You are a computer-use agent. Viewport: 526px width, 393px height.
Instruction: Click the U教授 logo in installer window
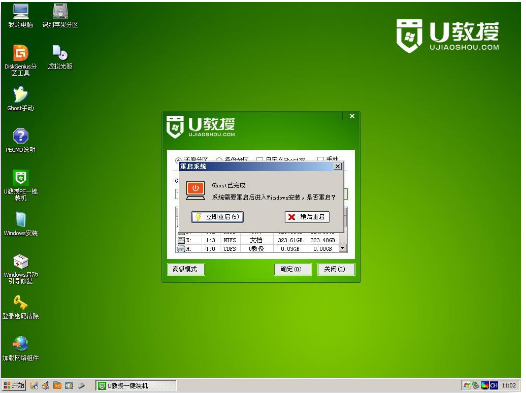(x=201, y=127)
